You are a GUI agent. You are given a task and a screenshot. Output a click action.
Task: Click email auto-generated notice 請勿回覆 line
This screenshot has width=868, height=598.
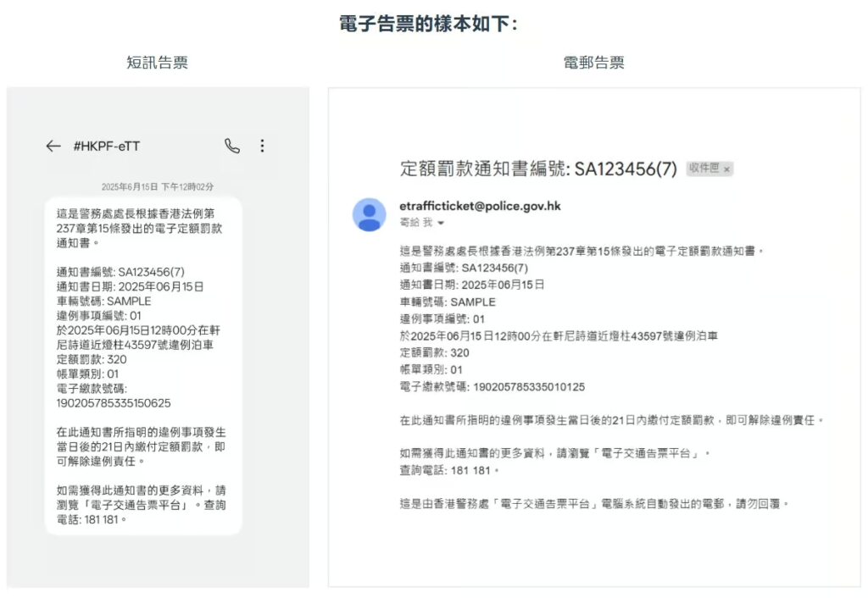(x=594, y=504)
